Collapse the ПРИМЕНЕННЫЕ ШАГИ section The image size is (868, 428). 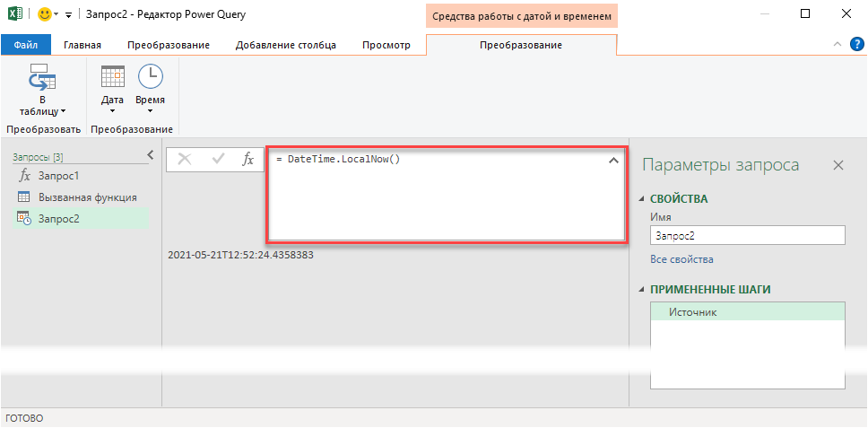tap(642, 290)
